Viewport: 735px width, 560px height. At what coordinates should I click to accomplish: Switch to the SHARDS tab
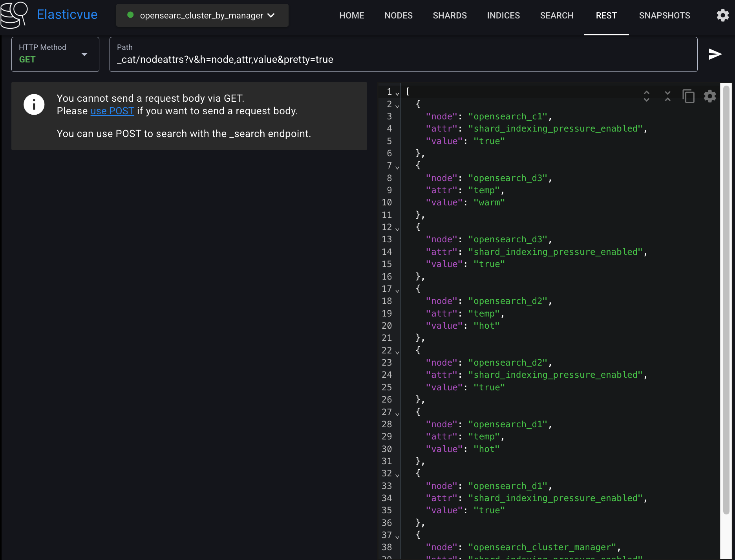pyautogui.click(x=450, y=15)
